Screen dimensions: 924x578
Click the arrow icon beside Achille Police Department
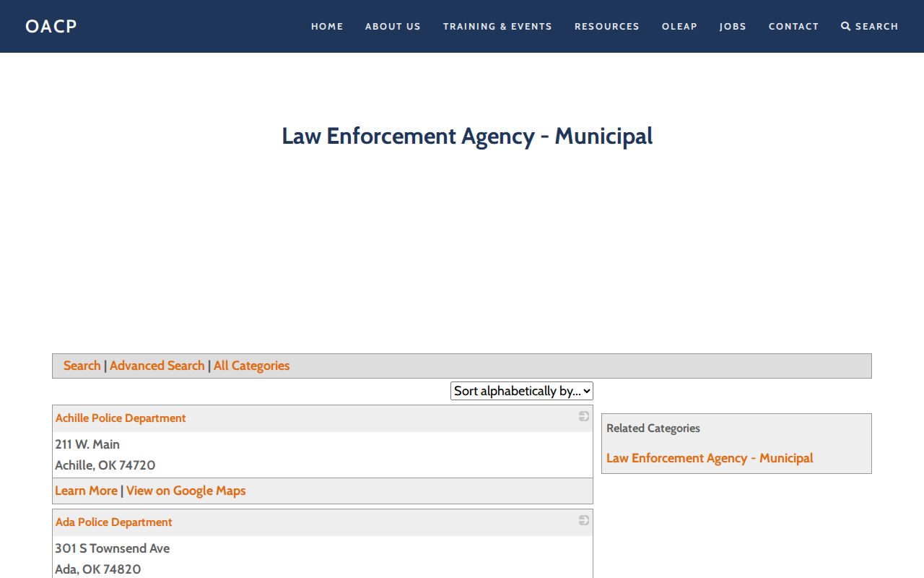click(584, 416)
